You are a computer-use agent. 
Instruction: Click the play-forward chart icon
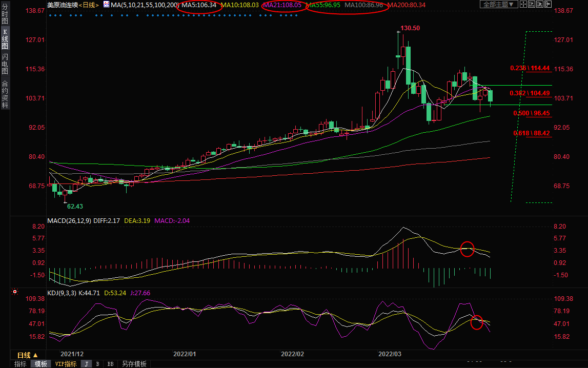pos(540,4)
